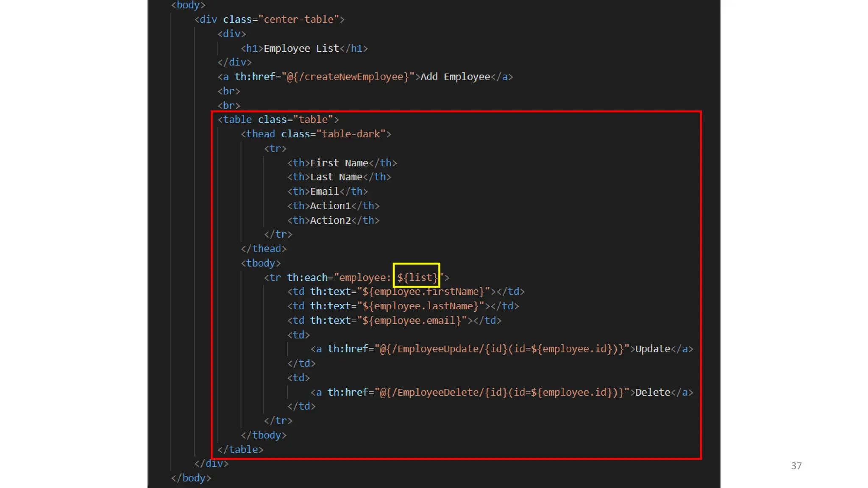Click the Employee List heading text
The width and height of the screenshot is (868, 488).
(301, 48)
